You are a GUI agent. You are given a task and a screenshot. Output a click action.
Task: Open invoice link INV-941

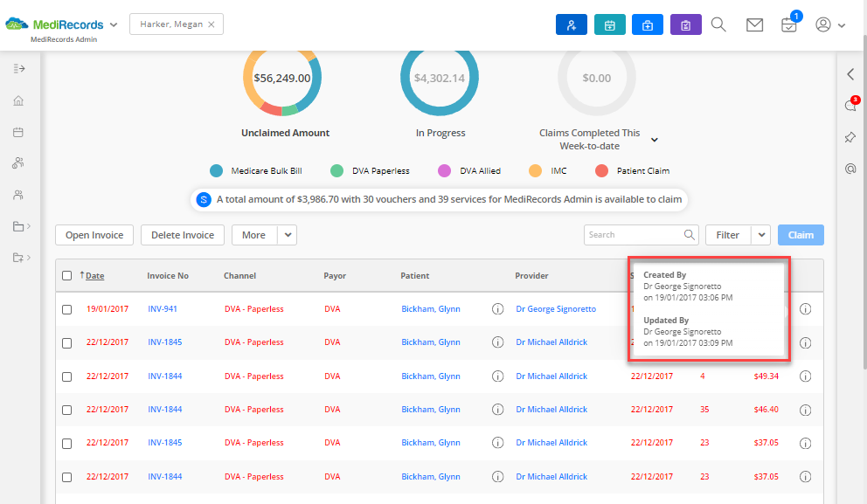click(x=163, y=309)
